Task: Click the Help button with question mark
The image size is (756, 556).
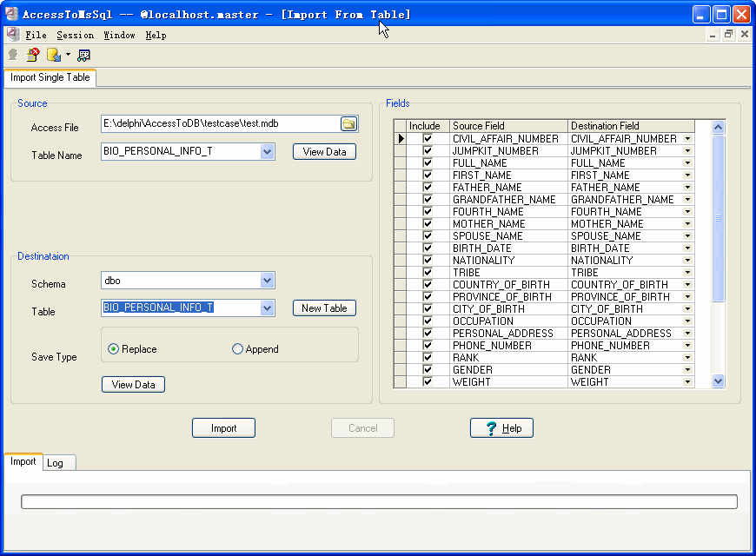Action: pos(501,427)
